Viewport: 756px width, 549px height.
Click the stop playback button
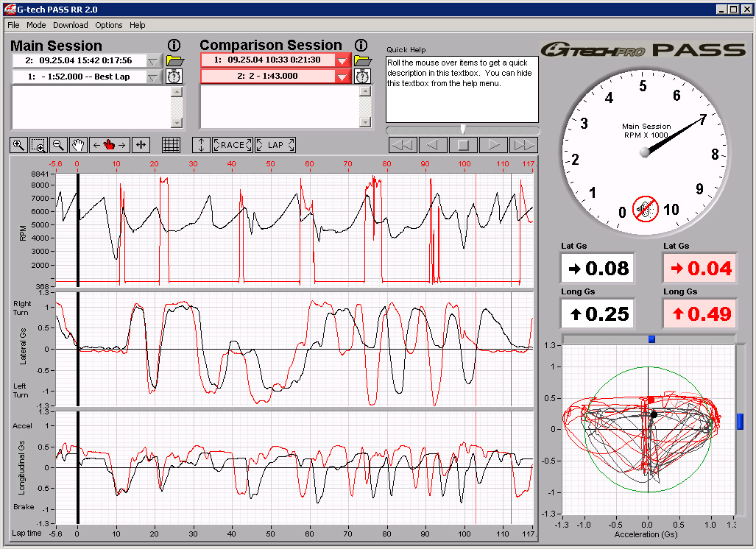click(463, 145)
